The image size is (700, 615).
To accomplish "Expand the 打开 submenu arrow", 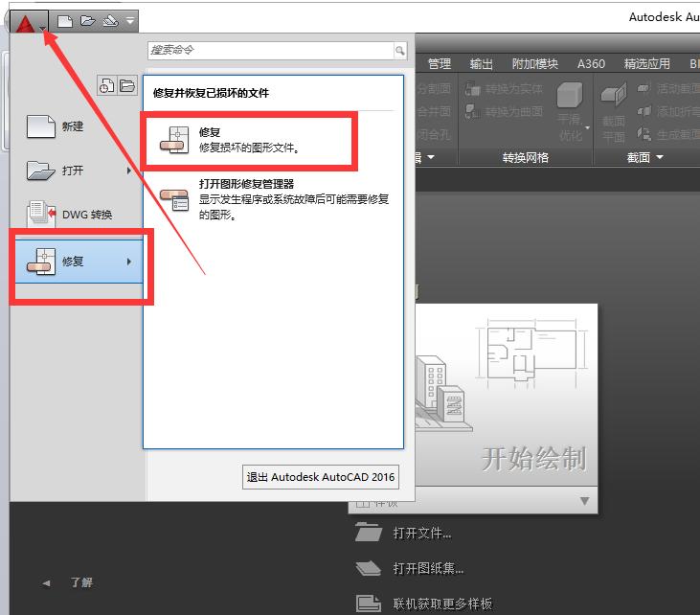I will point(129,171).
